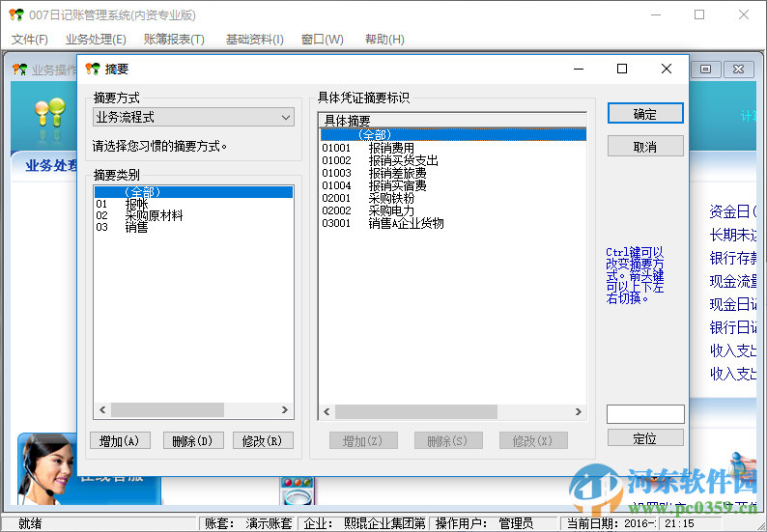
Task: Click 删除(D) under 摘要类别
Action: (x=193, y=441)
